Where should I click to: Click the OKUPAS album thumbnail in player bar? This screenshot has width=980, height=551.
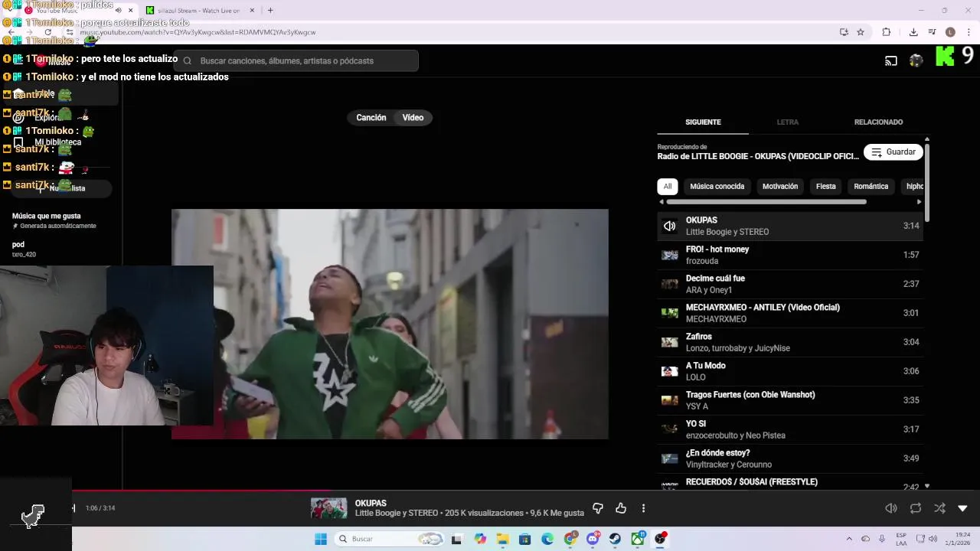point(328,508)
